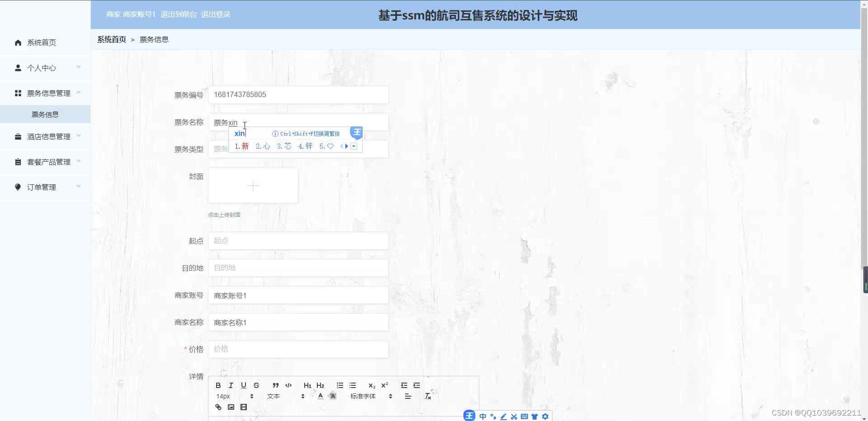Viewport: 868px width, 421px height.
Task: Click the 商家名称 input field
Action: pyautogui.click(x=298, y=322)
